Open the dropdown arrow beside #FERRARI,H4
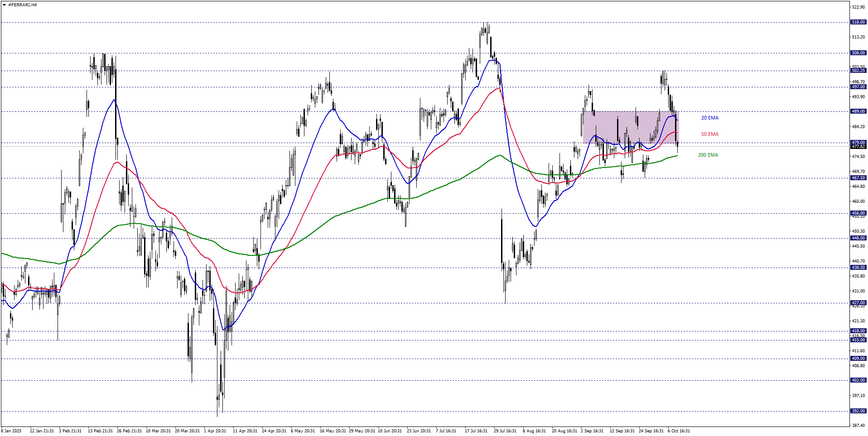Viewport: 868px width, 436px height. [x=4, y=5]
